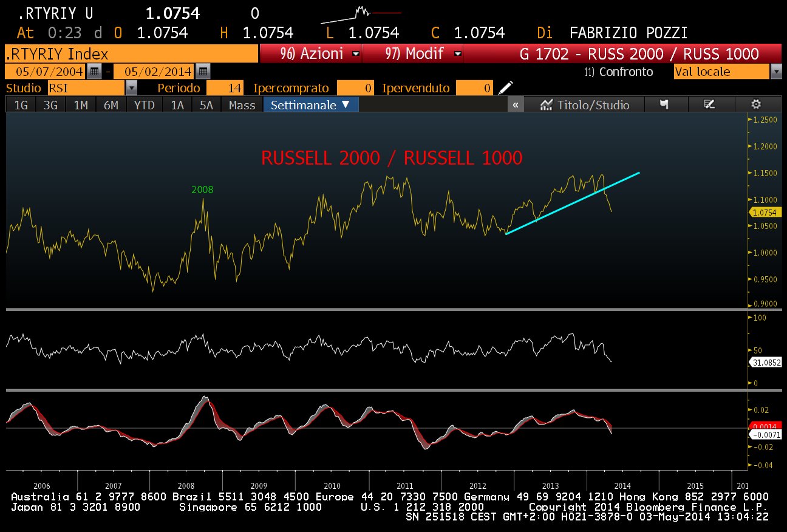Open the Val locale dropdown arrow
787x532 pixels.
click(776, 72)
